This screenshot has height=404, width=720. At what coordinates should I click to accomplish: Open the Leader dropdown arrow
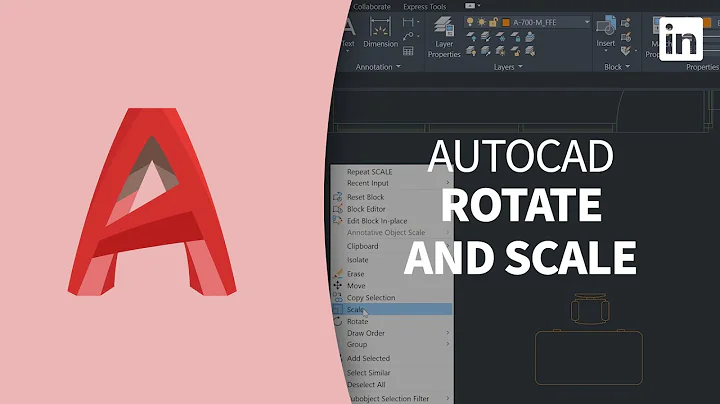418,36
